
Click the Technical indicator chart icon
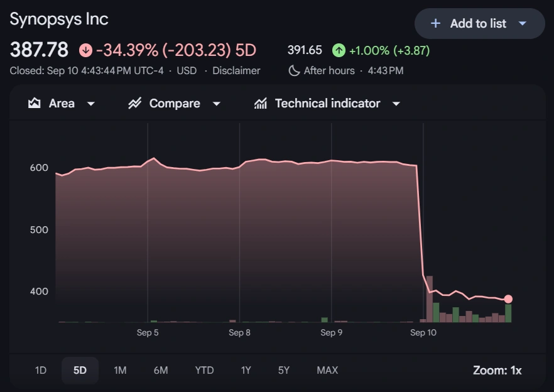[261, 103]
